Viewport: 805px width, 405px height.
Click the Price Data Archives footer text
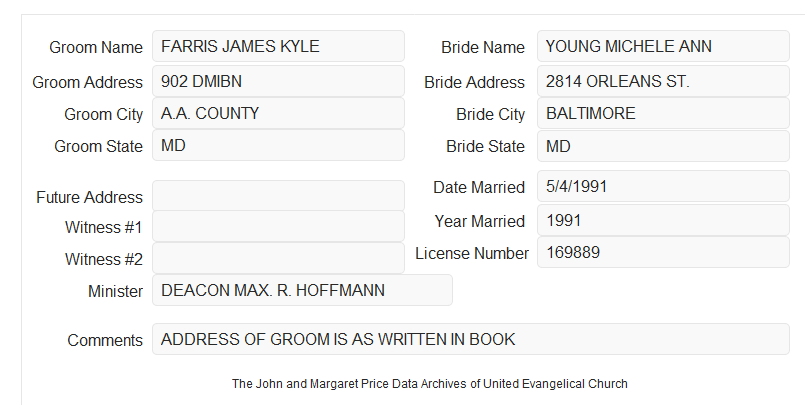pos(430,384)
